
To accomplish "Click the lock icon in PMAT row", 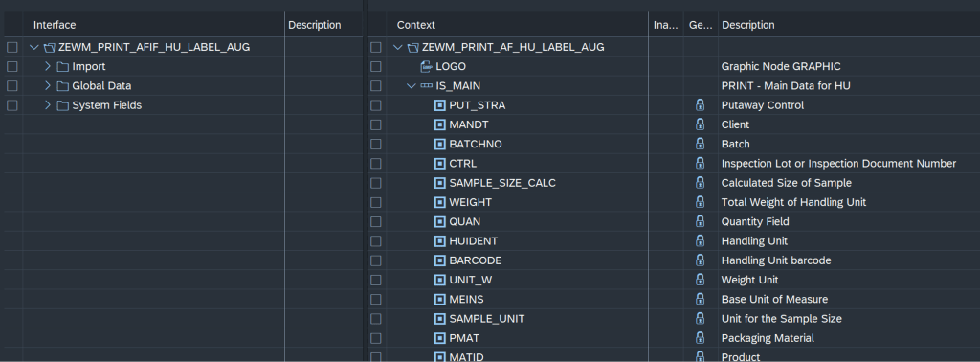I will click(x=700, y=338).
